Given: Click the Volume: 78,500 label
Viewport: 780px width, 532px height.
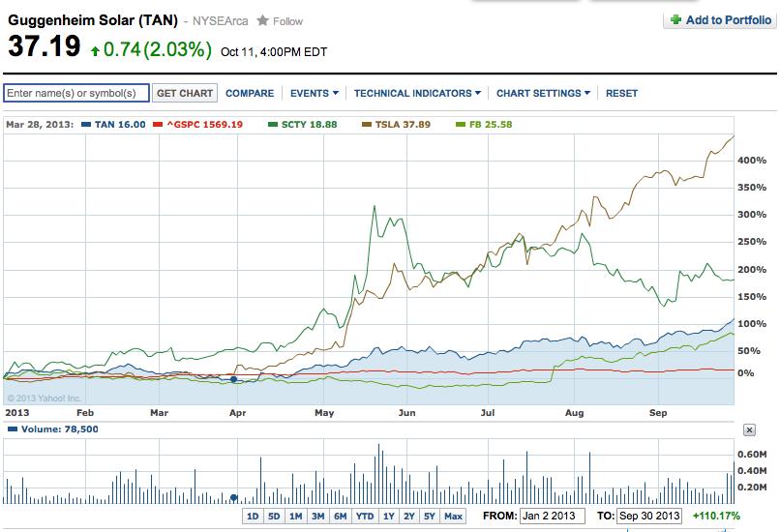Looking at the screenshot, I should click(x=60, y=429).
